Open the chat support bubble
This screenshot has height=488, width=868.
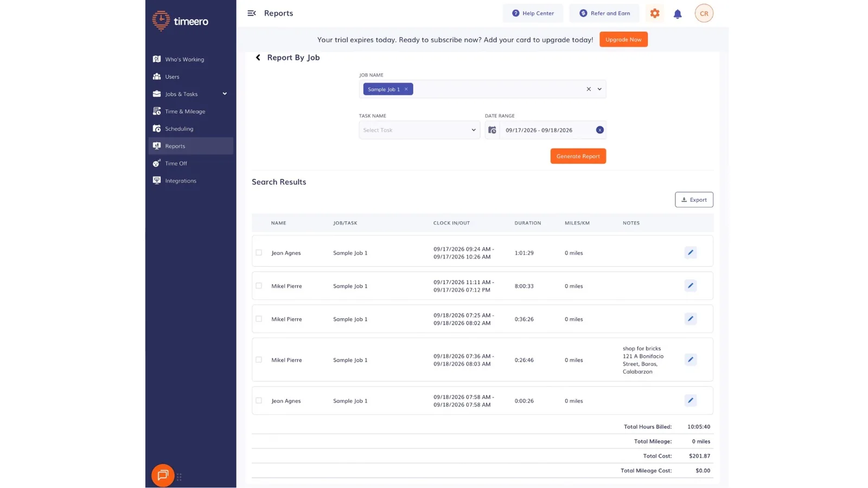pyautogui.click(x=163, y=476)
